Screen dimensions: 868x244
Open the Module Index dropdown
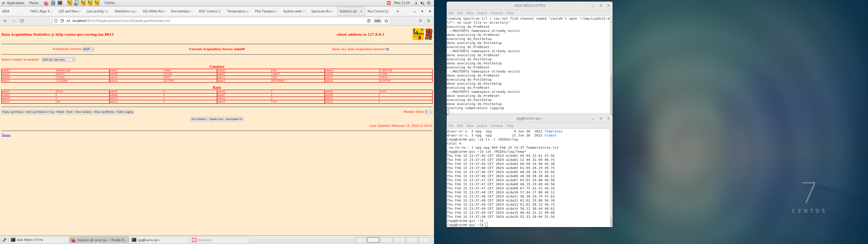[x=428, y=112]
